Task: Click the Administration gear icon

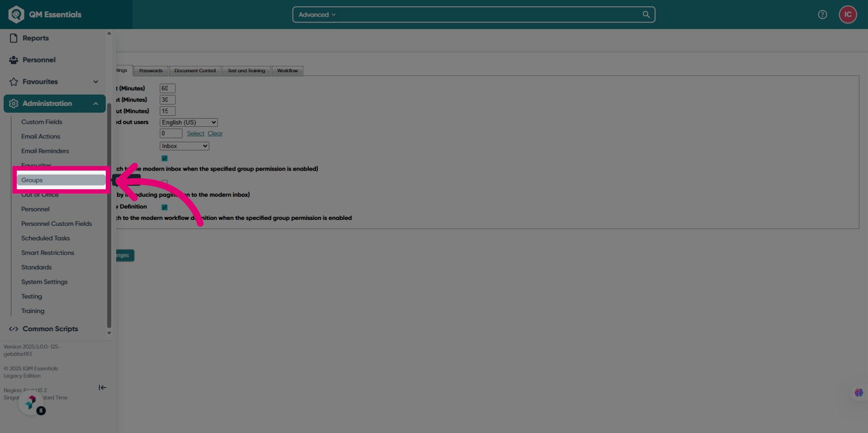Action: click(14, 104)
